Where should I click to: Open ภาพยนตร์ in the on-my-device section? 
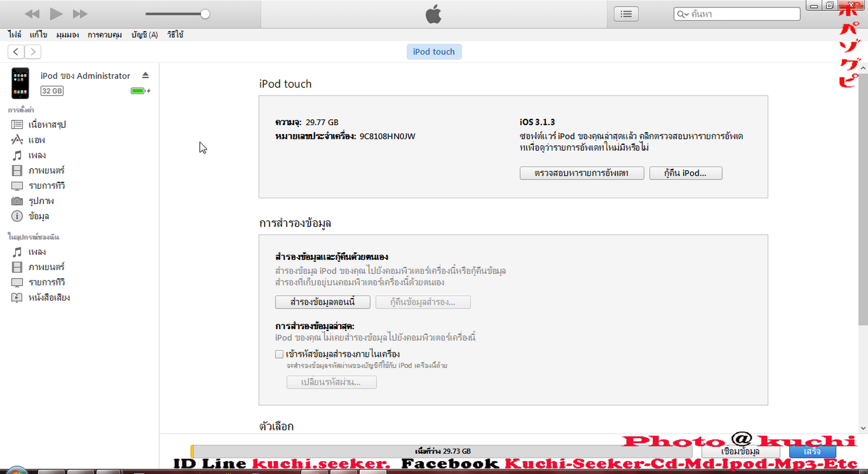pos(47,267)
